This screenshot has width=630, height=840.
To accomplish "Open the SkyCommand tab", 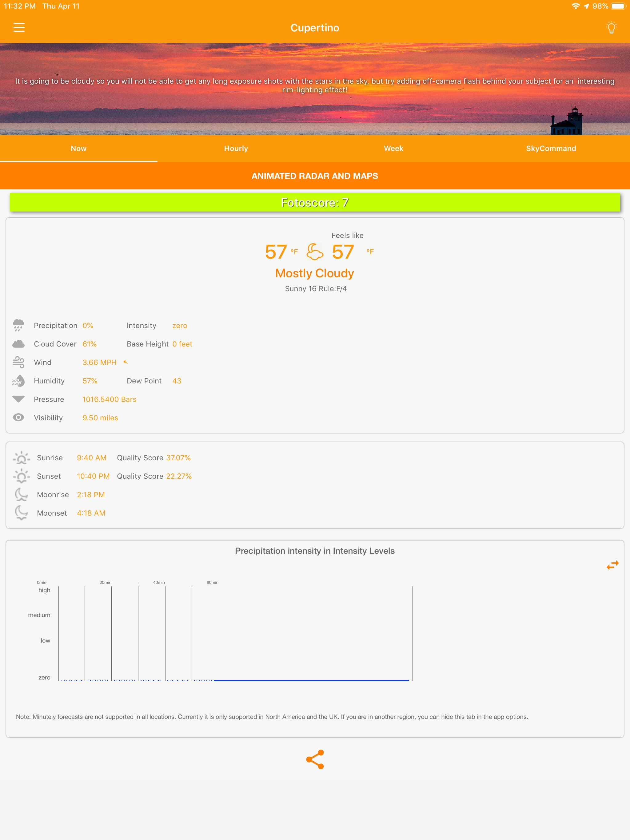I will pyautogui.click(x=551, y=149).
